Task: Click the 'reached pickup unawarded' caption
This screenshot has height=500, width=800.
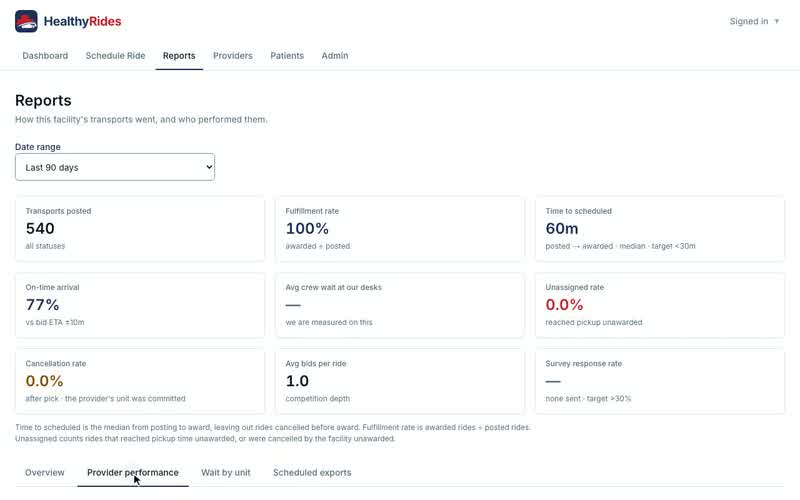Action: tap(594, 322)
